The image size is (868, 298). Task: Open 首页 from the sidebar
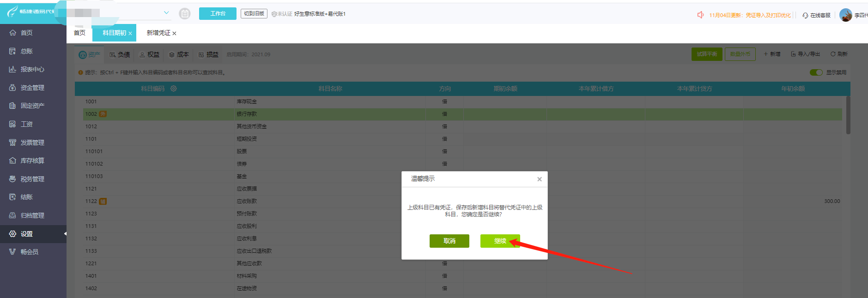[x=26, y=33]
